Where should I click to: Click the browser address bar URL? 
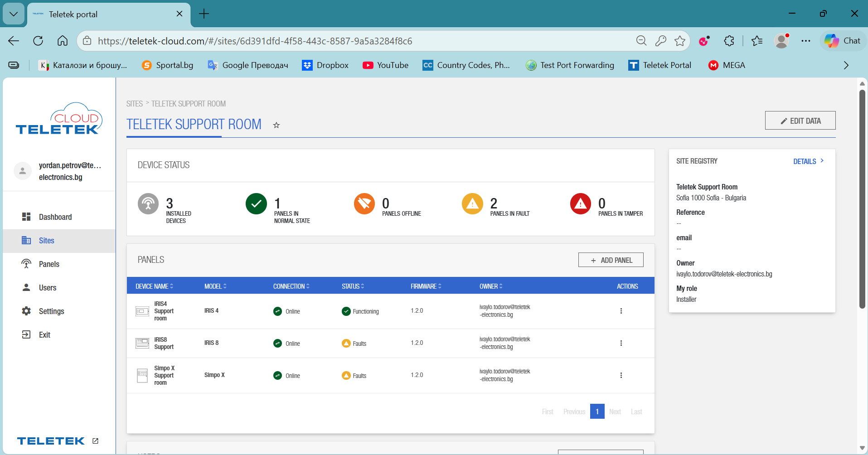255,41
